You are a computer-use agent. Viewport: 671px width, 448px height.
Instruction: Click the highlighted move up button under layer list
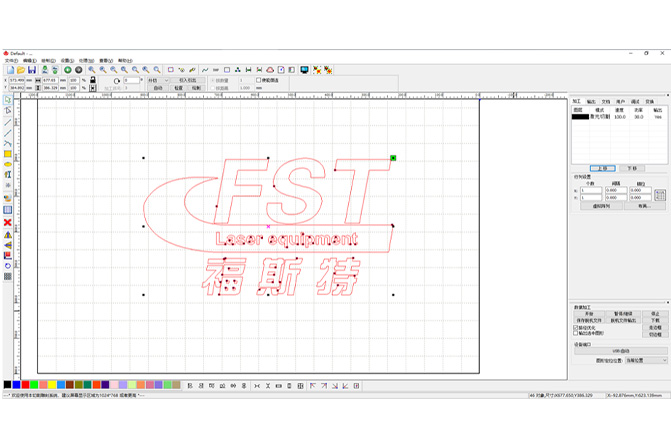603,169
